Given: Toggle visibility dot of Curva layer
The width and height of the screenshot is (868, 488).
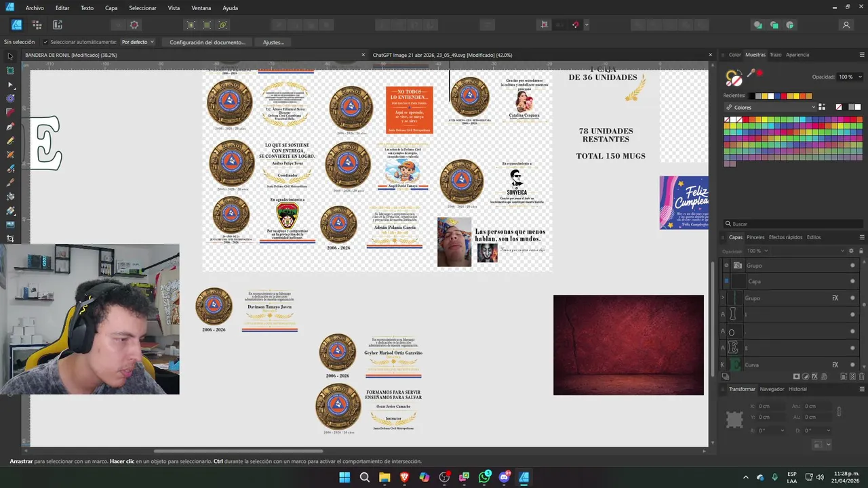Looking at the screenshot, I should pos(852,365).
